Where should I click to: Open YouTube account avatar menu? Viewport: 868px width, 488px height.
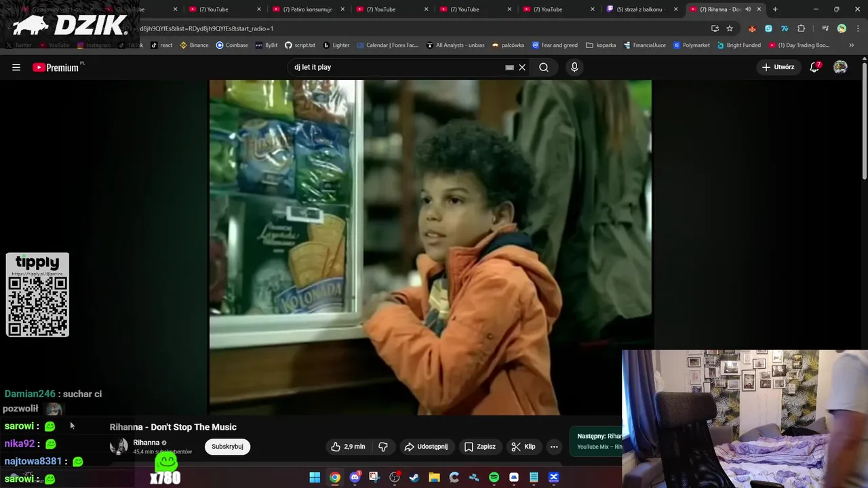coord(840,67)
